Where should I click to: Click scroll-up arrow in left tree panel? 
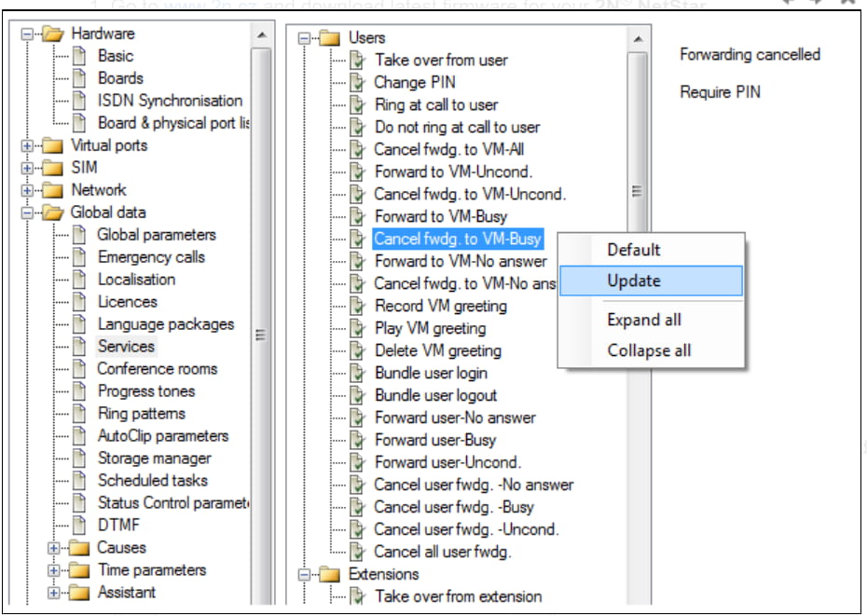tap(262, 35)
